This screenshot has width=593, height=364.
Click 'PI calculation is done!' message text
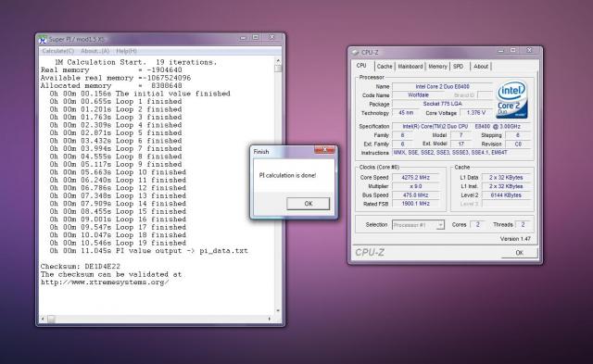(287, 175)
